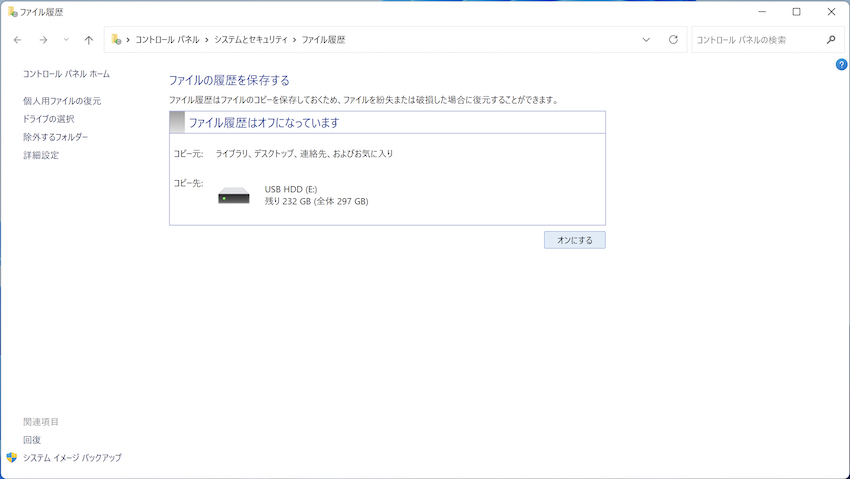Open the recent locations chevron
850x479 pixels.
pyautogui.click(x=66, y=40)
